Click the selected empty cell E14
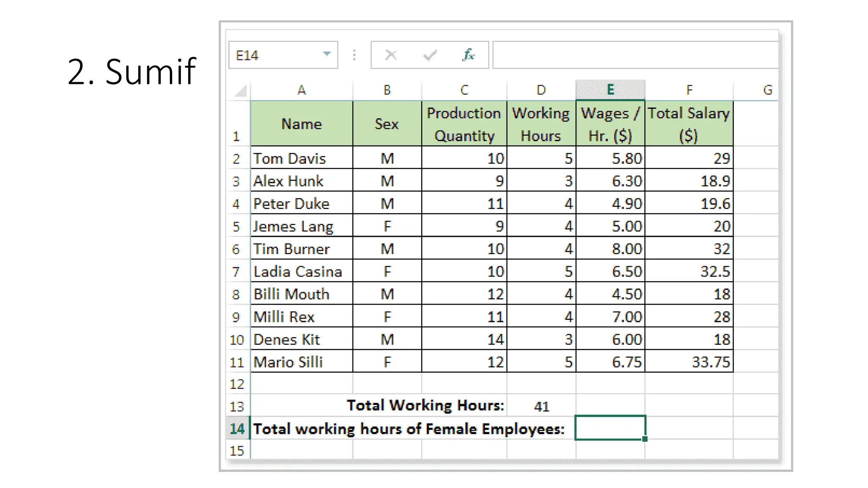Viewport: 868px width, 488px height. pyautogui.click(x=610, y=428)
